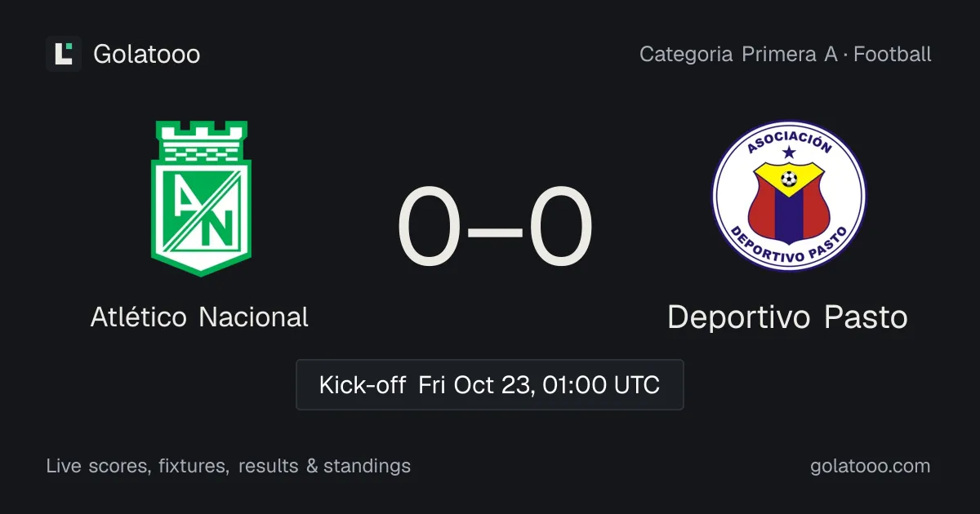The image size is (980, 514).
Task: Click the Golatooo logo icon
Action: [64, 54]
